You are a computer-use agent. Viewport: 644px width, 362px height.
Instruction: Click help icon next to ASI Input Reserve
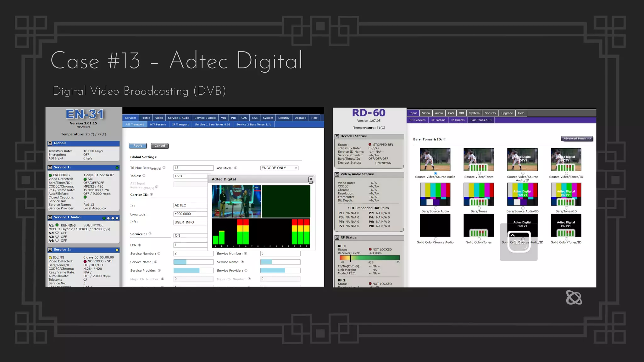[x=157, y=187]
